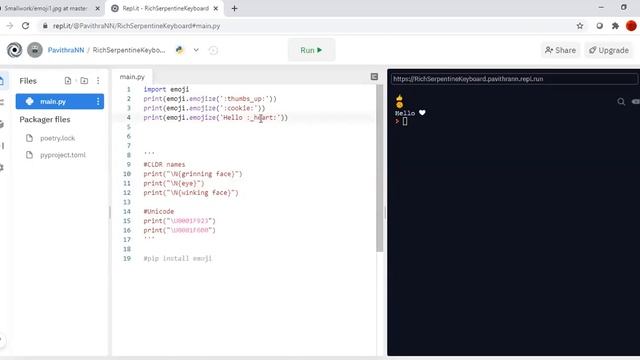Toggle editor layout icon
640x360 pixels.
(x=374, y=77)
